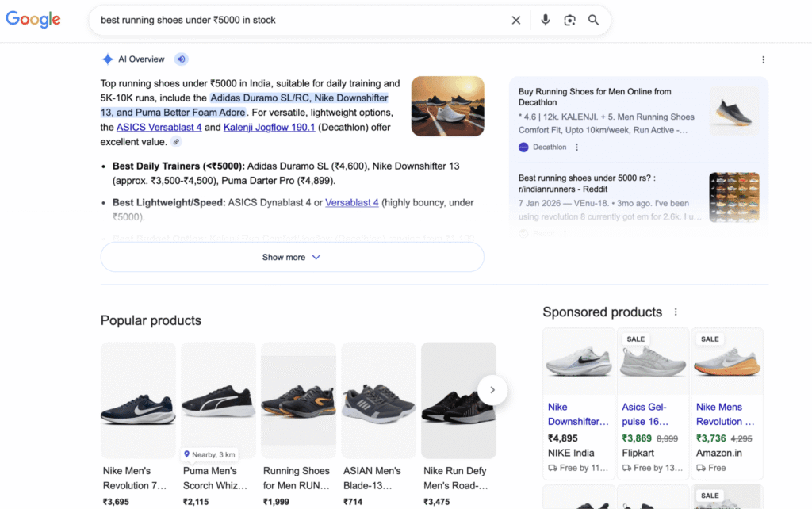812x509 pixels.
Task: Open AI Overview three-dot options menu
Action: (764, 59)
